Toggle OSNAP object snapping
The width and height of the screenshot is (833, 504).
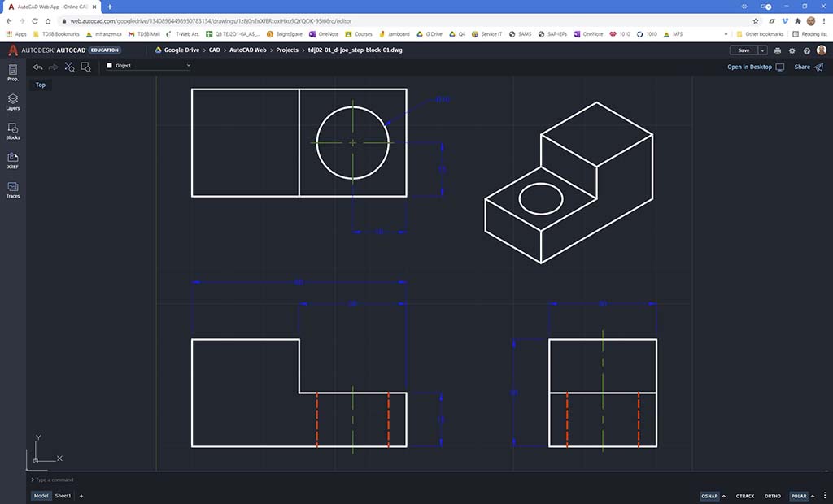tap(709, 496)
